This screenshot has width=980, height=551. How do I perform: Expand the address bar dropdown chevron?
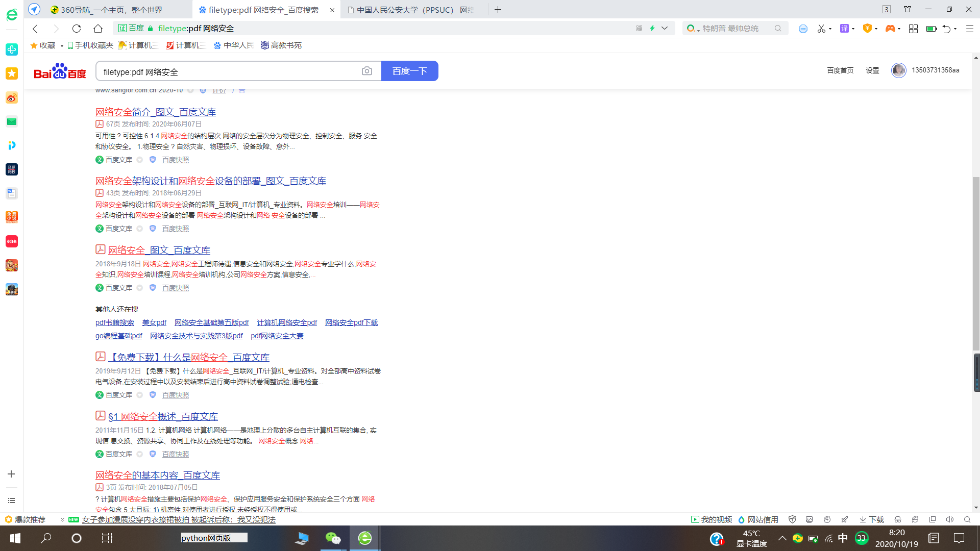[x=664, y=28]
